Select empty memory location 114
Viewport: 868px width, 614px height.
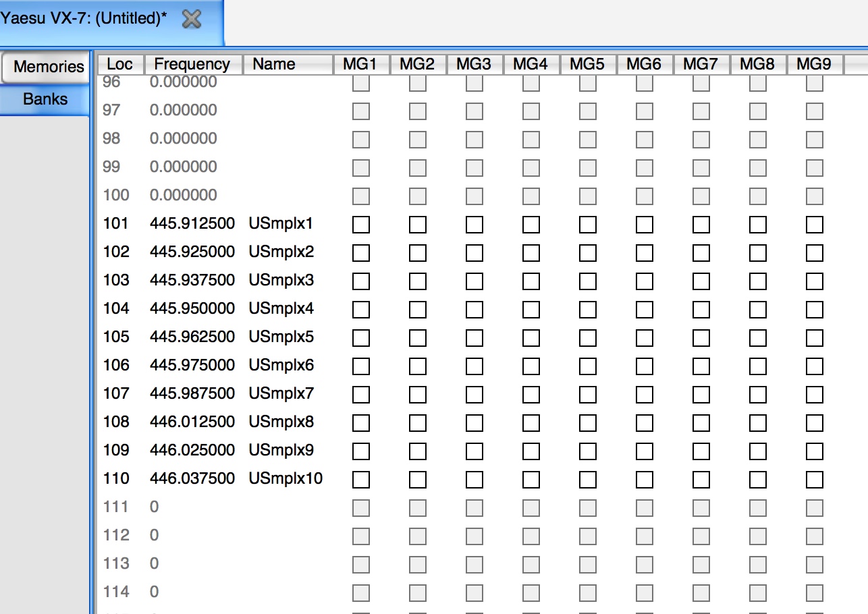click(x=116, y=592)
